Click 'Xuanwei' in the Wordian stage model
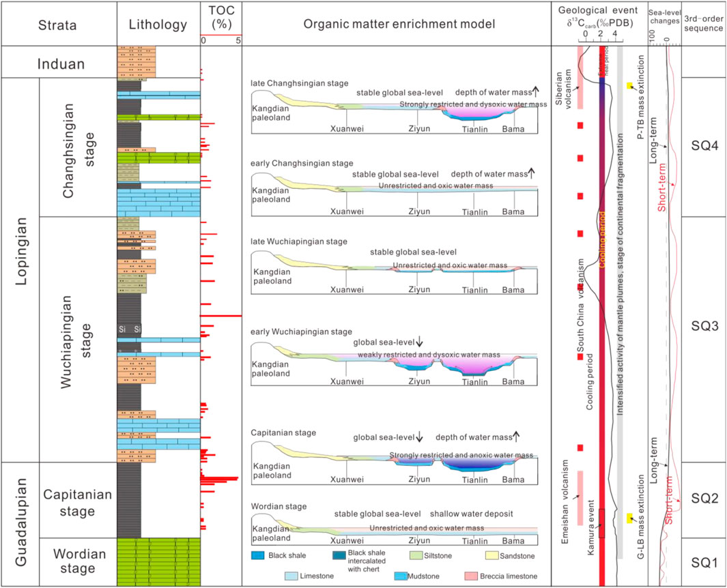Viewport: 727px width, 588px height. click(347, 541)
